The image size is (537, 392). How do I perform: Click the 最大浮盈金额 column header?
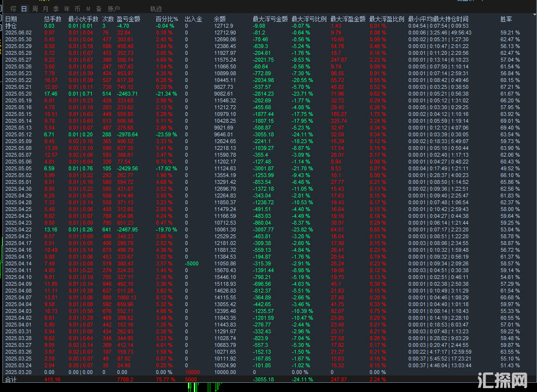pos(348,19)
